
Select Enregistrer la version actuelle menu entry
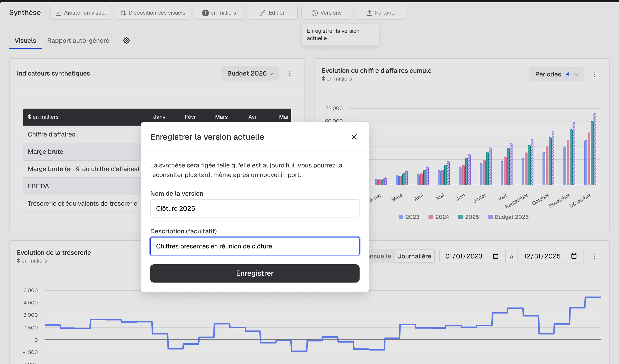(x=340, y=35)
